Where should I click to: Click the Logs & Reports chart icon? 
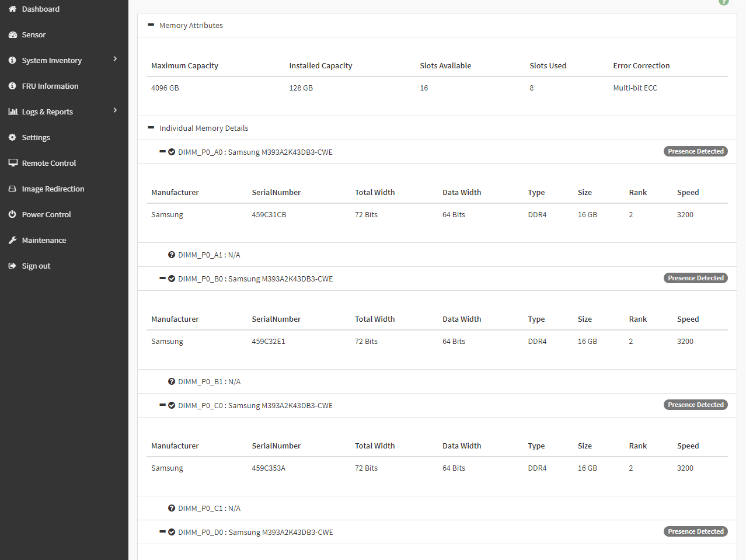click(x=13, y=112)
